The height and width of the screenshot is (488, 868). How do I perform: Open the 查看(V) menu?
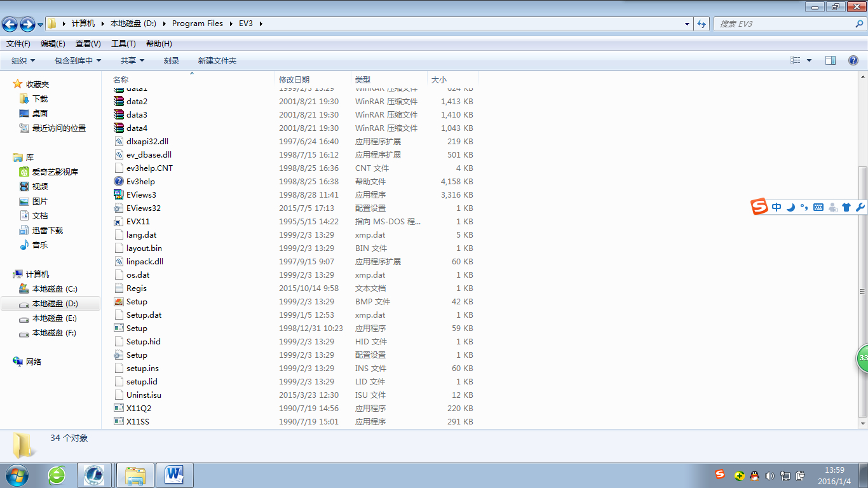pos(88,44)
